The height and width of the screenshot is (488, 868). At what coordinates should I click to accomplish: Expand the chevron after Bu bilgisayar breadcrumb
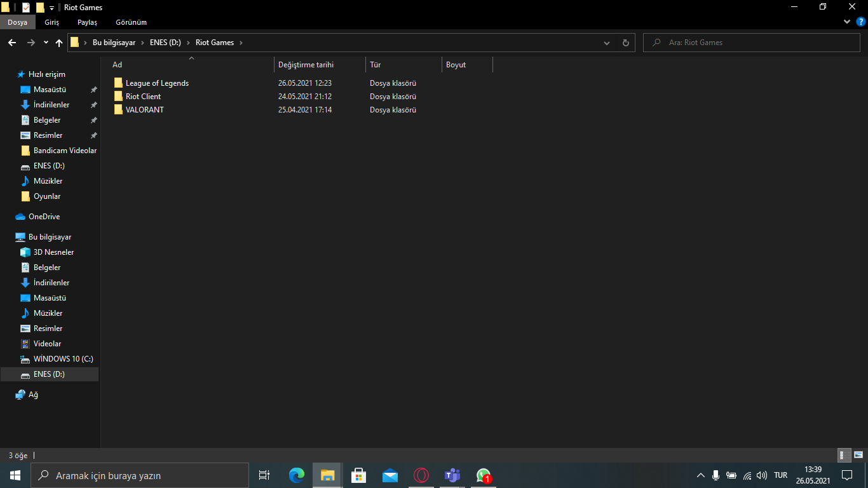[x=142, y=43]
